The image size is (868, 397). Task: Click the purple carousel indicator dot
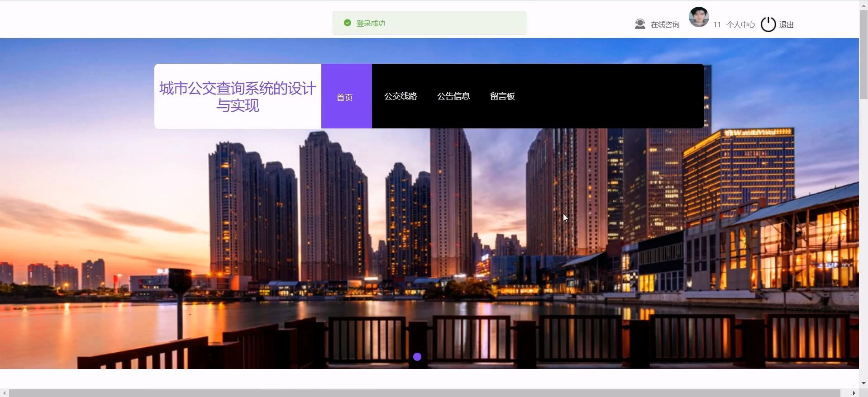point(417,357)
